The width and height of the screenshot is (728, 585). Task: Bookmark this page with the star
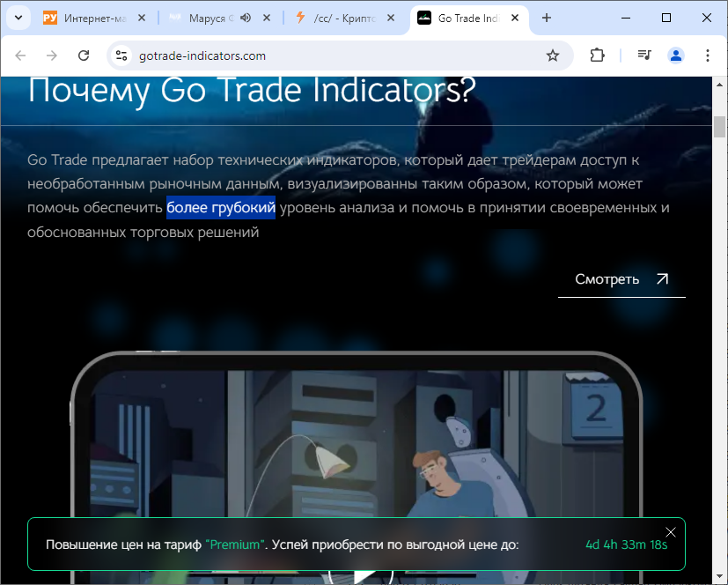coord(553,56)
